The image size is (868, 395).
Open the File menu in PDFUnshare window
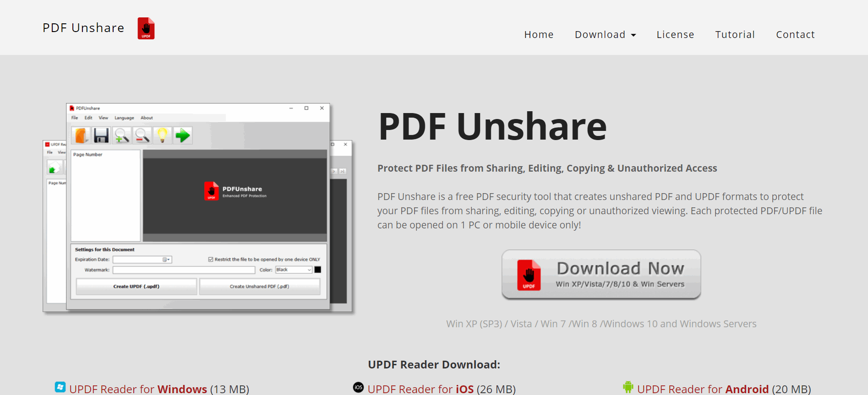75,118
